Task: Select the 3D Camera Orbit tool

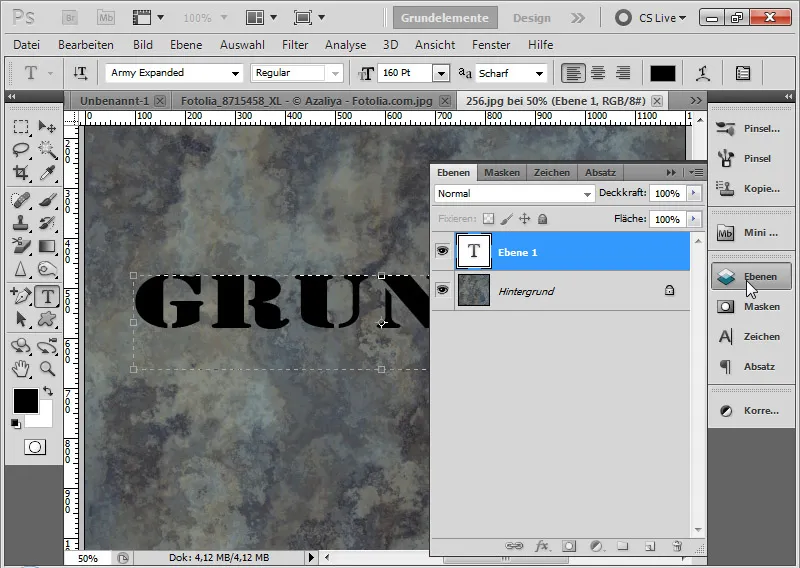Action: (x=47, y=346)
